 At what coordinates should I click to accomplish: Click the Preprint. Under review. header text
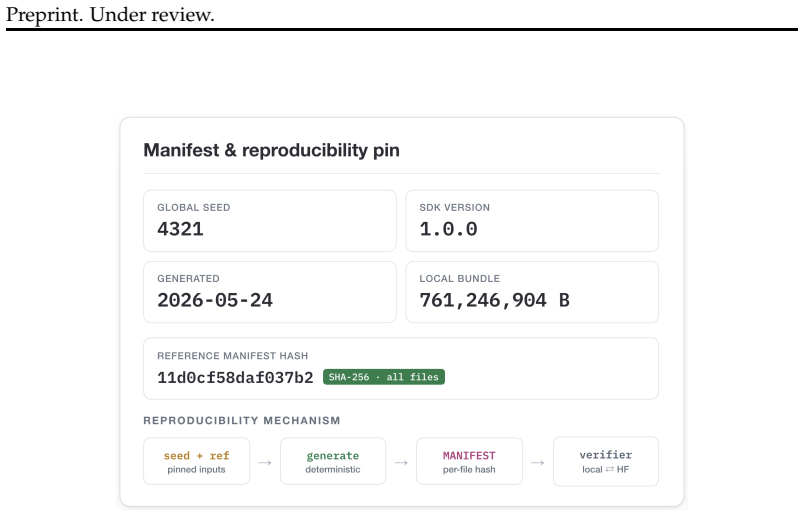(110, 14)
